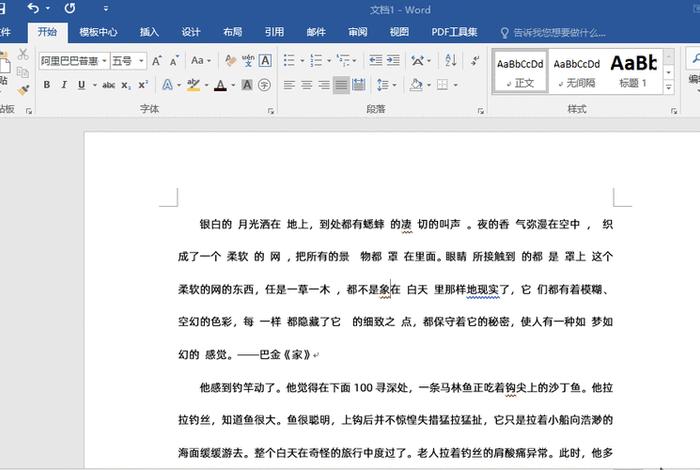Open the font color dropdown arrow
Viewport: 700px width, 470px height.
click(x=233, y=85)
